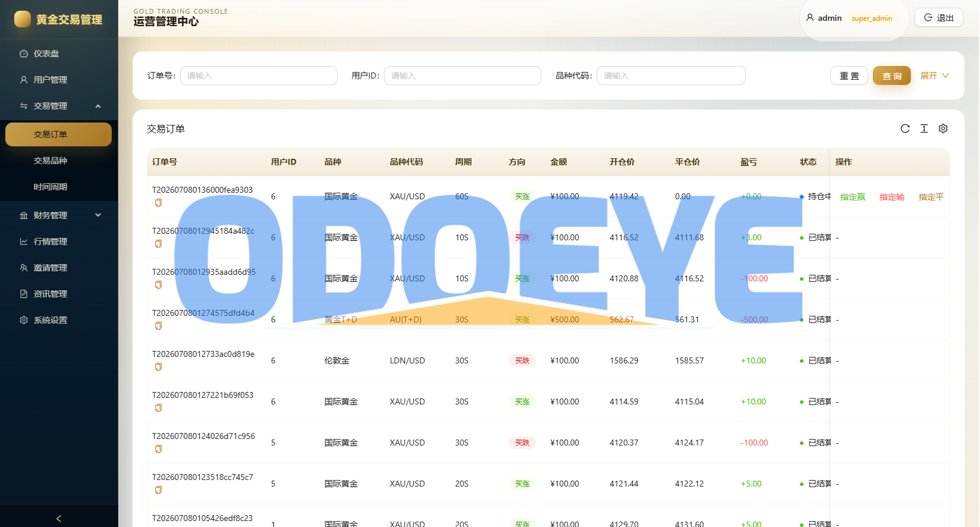The height and width of the screenshot is (527, 980).
Task: Focus the 品种代码 input field
Action: pos(672,76)
